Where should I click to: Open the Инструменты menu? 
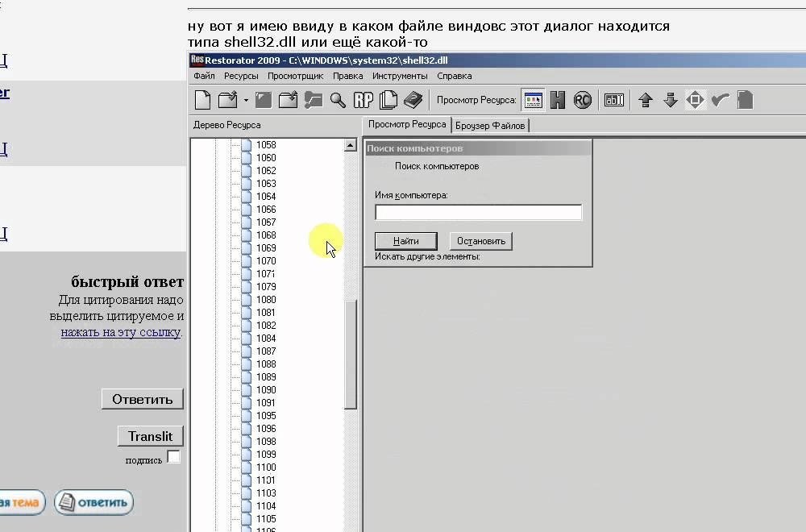coord(400,76)
